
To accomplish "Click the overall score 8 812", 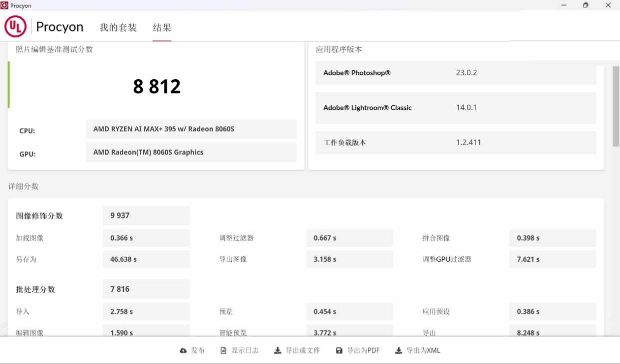I will (x=157, y=86).
